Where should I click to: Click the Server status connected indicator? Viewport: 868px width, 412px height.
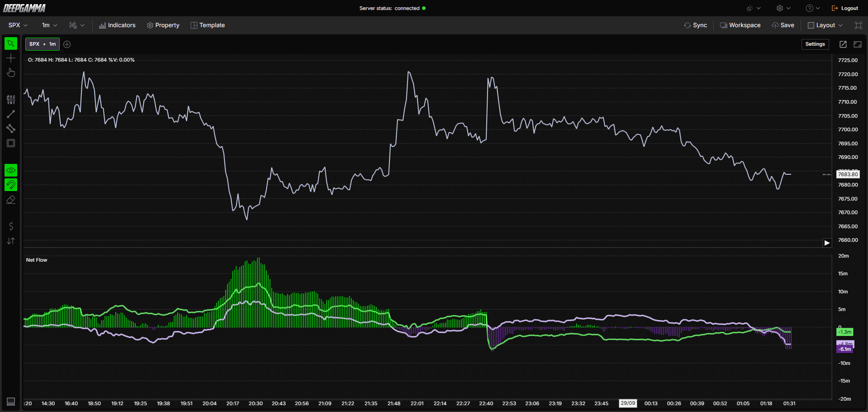tap(393, 8)
